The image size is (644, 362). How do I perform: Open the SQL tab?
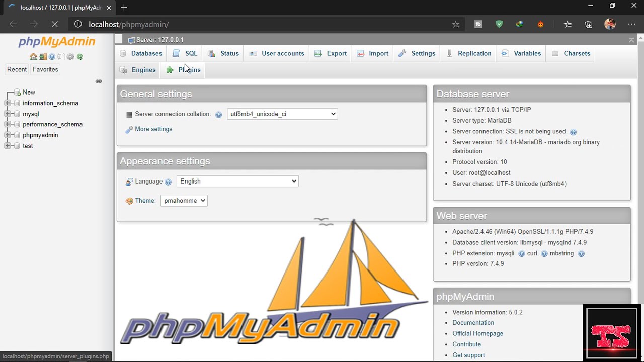tap(185, 53)
